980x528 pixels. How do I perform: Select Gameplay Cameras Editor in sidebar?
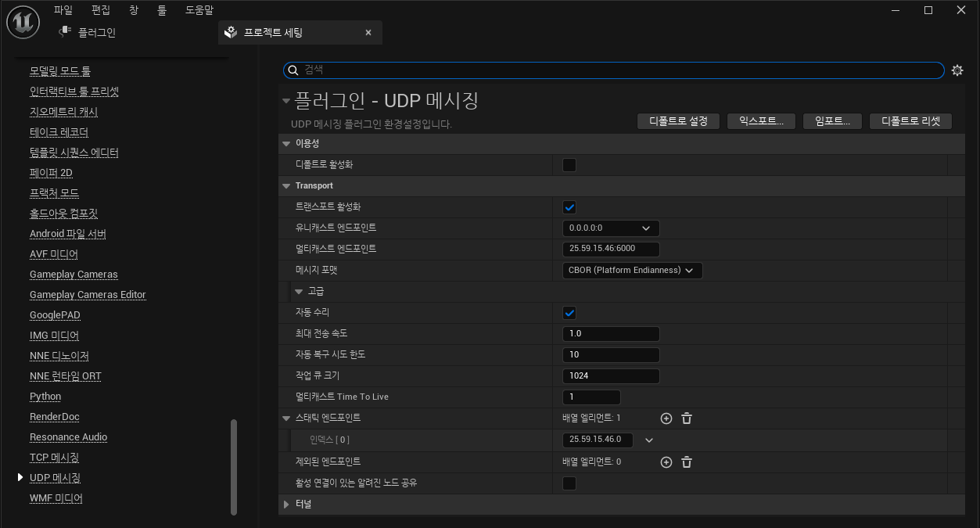click(x=88, y=295)
